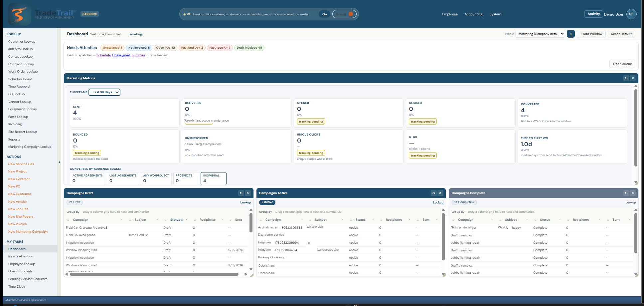644x306 pixels.
Task: Click Subject column grip in Campaigns Active
Action: 310,220
